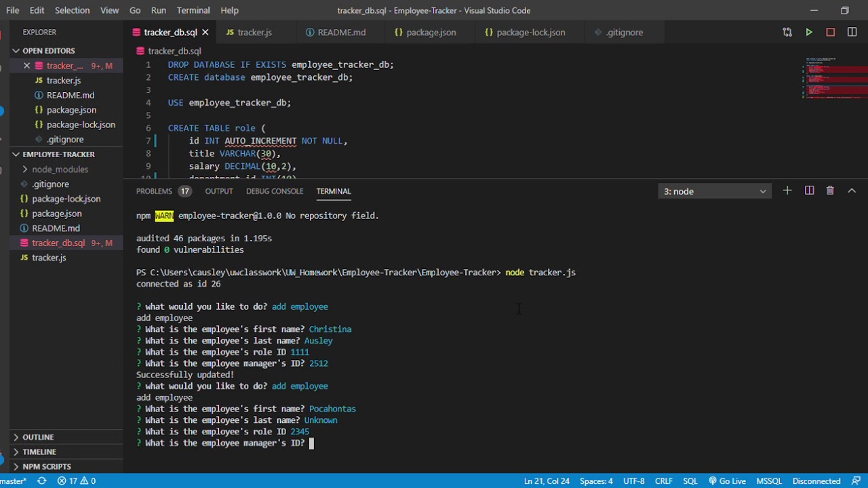Open the View menu

click(109, 10)
